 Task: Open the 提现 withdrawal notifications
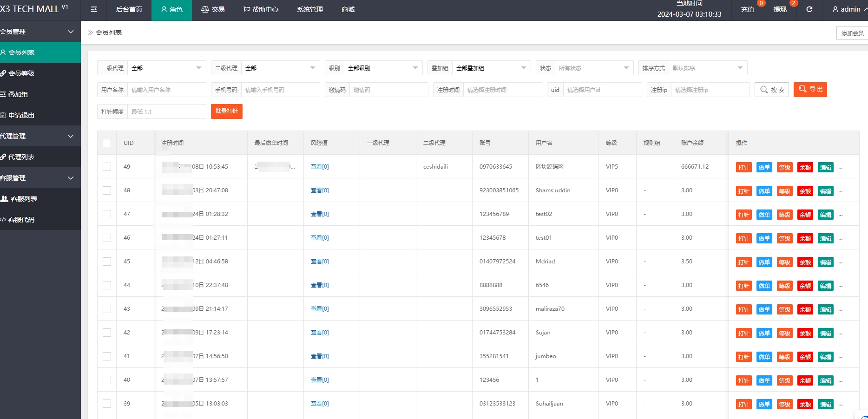coord(780,9)
